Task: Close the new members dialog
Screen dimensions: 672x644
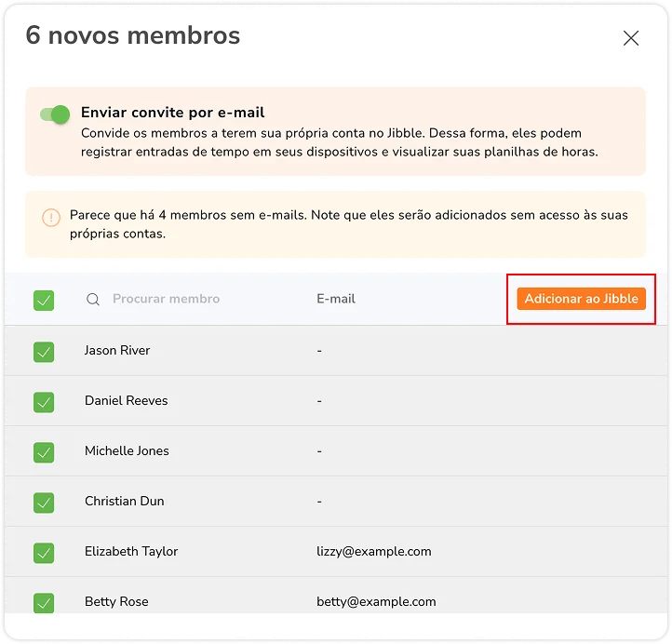Action: click(631, 38)
